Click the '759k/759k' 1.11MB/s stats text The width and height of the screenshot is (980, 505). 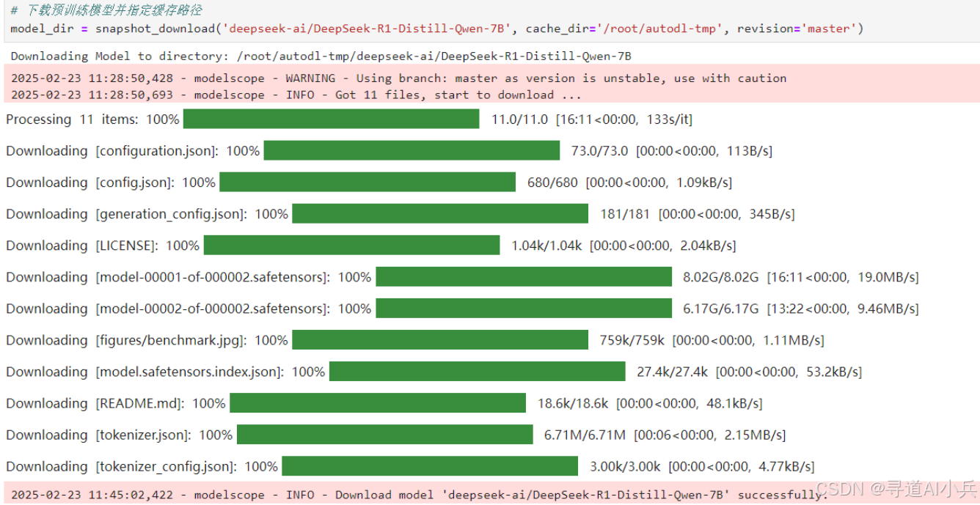tap(712, 340)
